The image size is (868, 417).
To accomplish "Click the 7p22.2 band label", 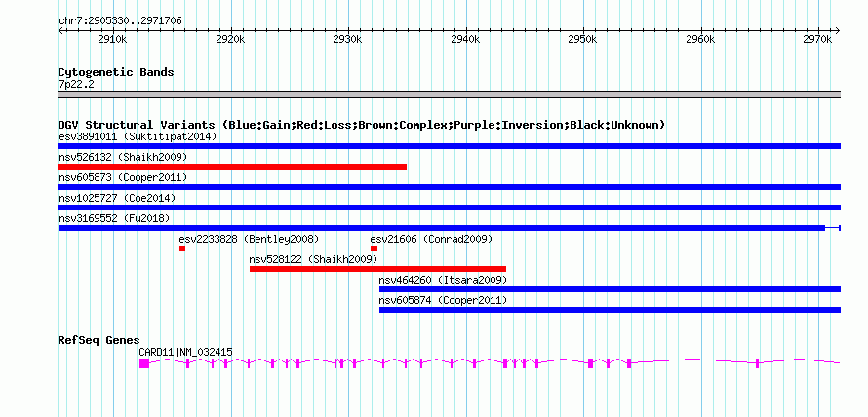I will point(76,84).
